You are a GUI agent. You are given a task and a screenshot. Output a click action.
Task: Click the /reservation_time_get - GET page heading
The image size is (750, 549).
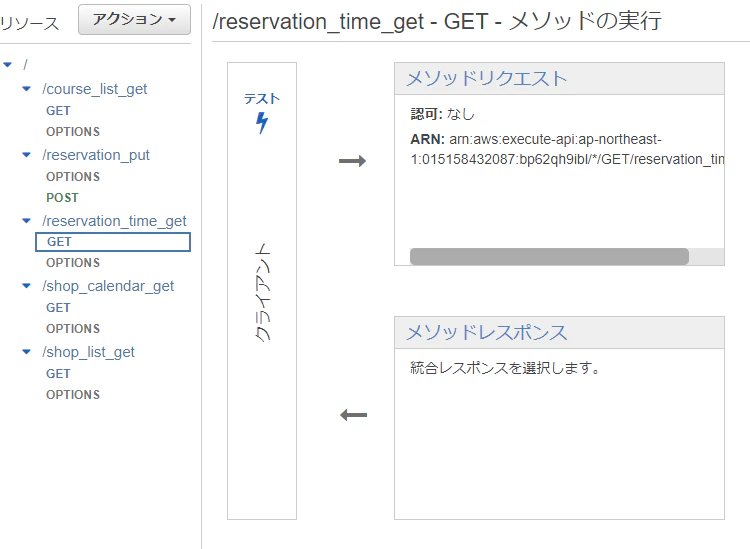[x=437, y=21]
